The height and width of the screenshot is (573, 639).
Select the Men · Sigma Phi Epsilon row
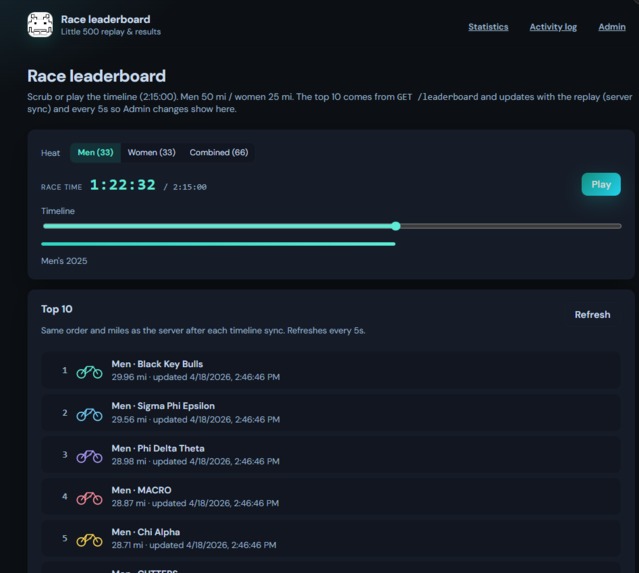click(331, 412)
